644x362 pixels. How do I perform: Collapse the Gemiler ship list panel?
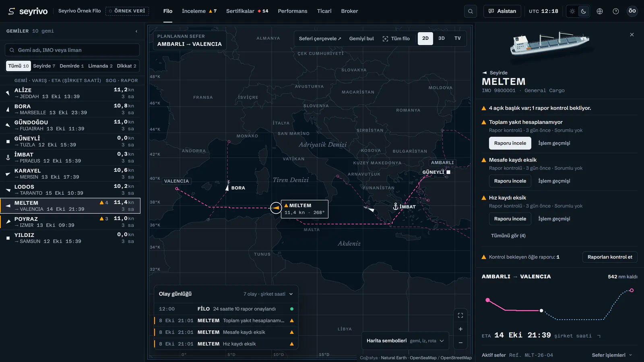tap(136, 31)
